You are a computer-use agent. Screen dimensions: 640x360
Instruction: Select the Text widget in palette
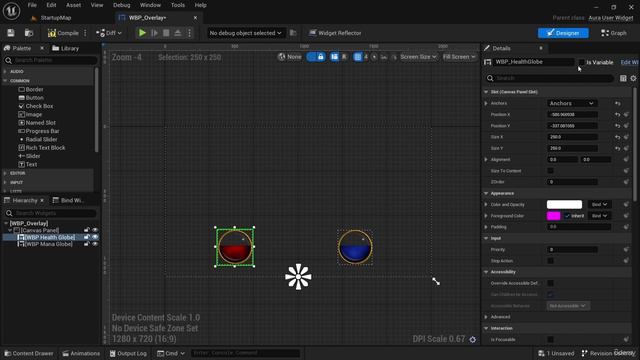click(28, 164)
